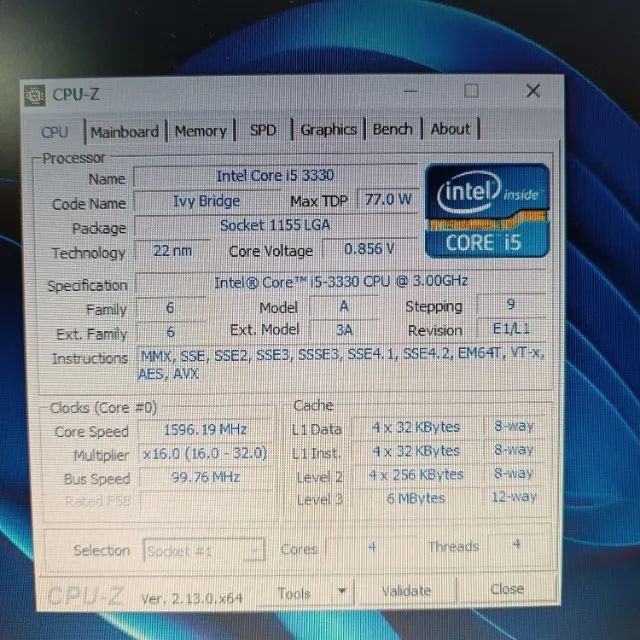Click the Max TDP value 77.0 W
This screenshot has width=640, height=640.
click(x=387, y=200)
